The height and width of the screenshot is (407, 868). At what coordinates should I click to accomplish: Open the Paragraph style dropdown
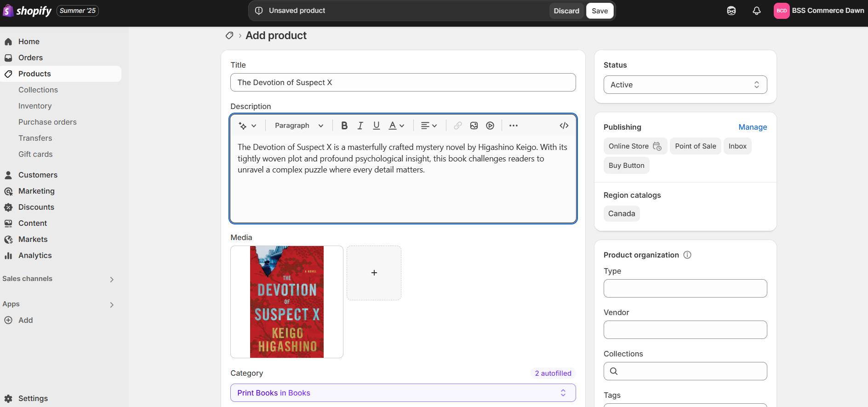pyautogui.click(x=299, y=126)
